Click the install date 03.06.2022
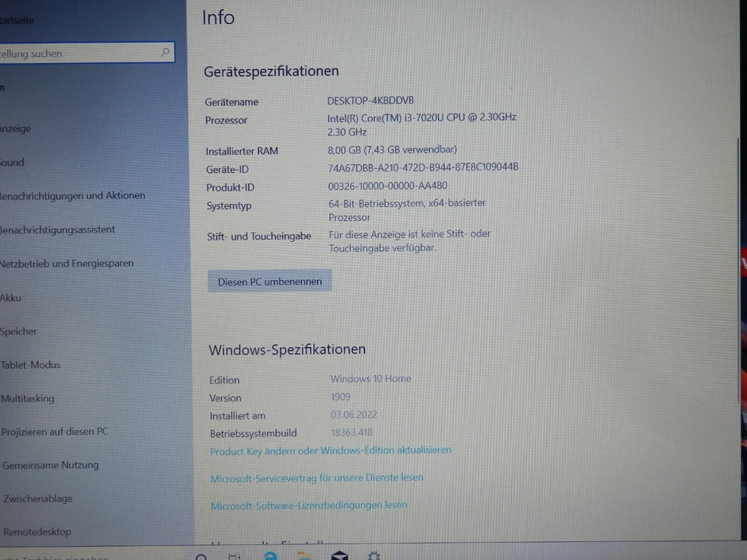The height and width of the screenshot is (560, 747). 354,415
